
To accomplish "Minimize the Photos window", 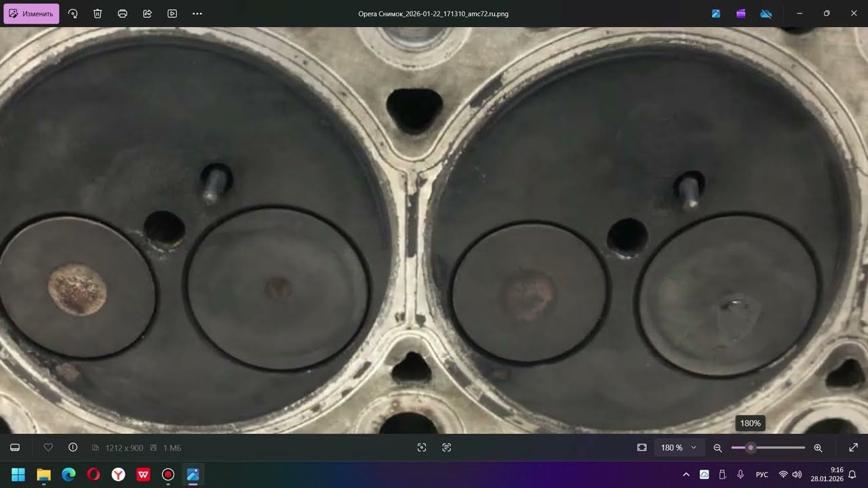I will click(800, 14).
